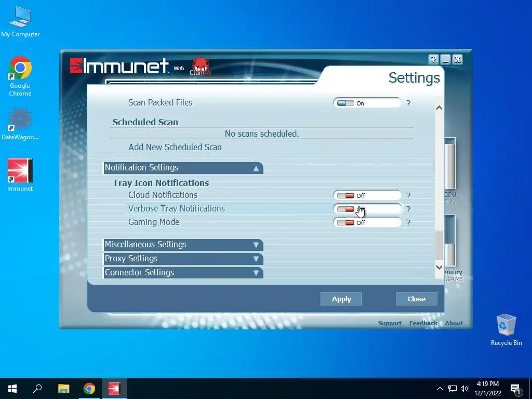The height and width of the screenshot is (399, 532).
Task: Click Add New Scheduled Scan
Action: point(175,147)
